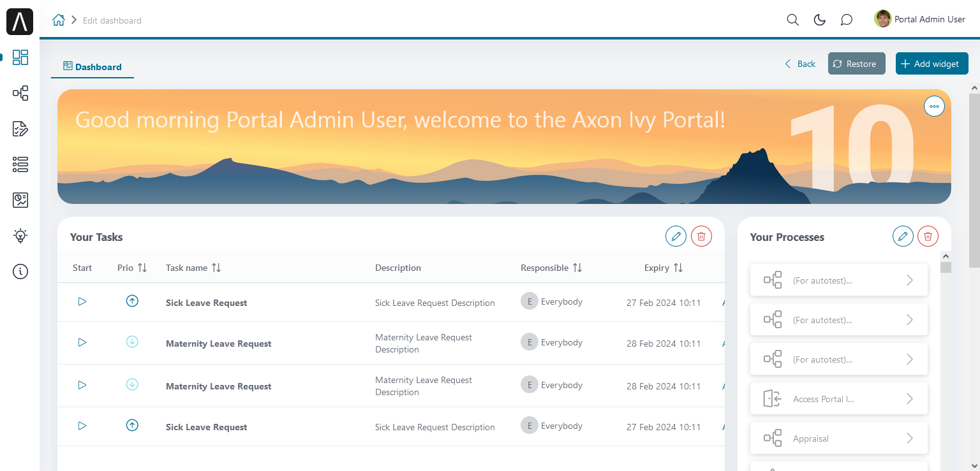Image resolution: width=980 pixels, height=471 pixels.
Task: Click high priority icon of first Sick Leave row
Action: [x=132, y=301]
